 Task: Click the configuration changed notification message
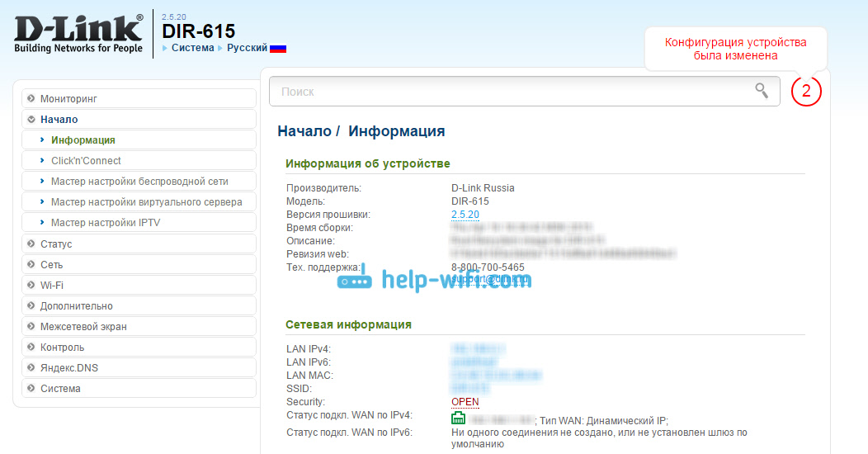coord(735,49)
